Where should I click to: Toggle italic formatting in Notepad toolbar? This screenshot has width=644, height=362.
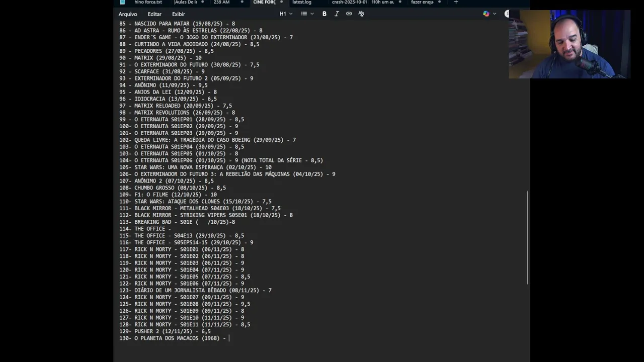[337, 14]
